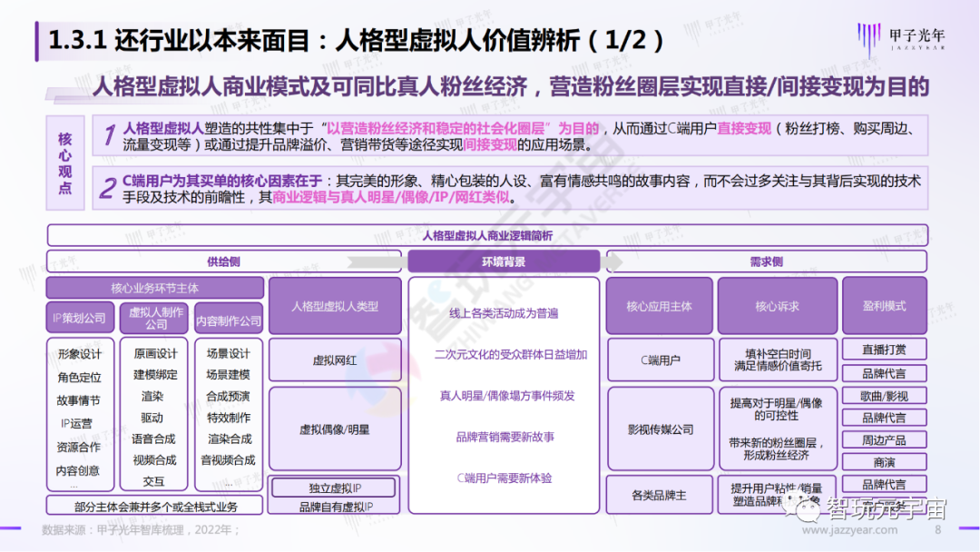Click the 核心应用主体 header box

click(x=660, y=306)
